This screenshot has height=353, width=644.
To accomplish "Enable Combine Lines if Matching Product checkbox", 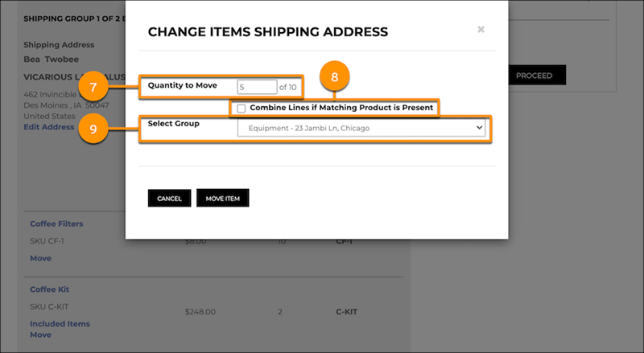I will [x=242, y=108].
